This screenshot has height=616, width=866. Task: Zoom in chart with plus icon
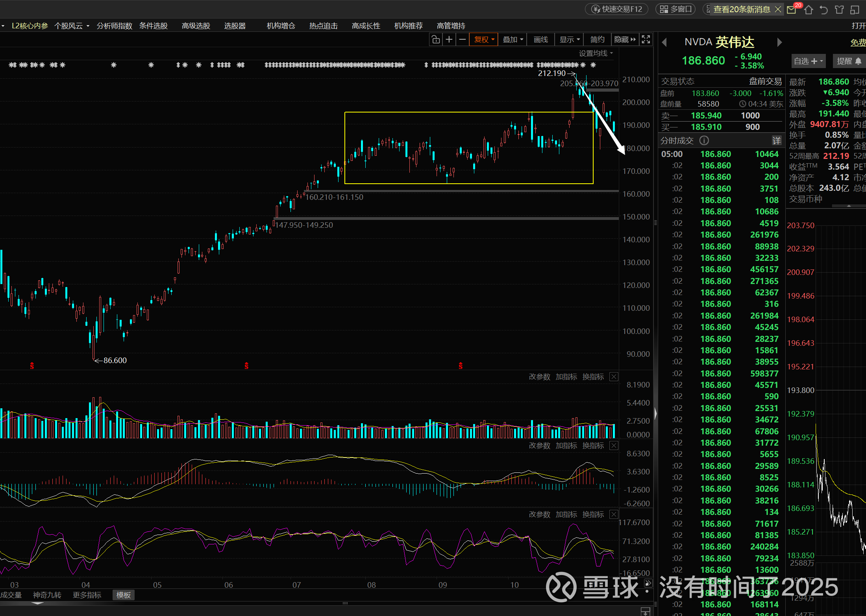[449, 39]
